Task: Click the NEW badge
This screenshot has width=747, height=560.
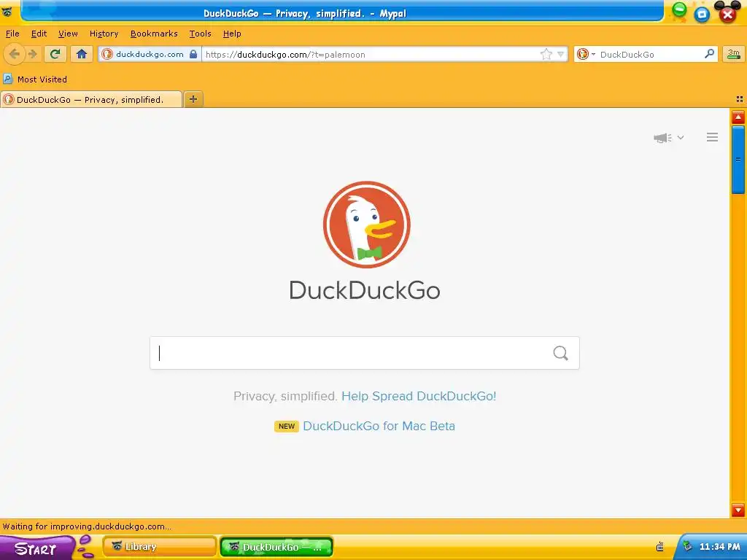Action: pyautogui.click(x=286, y=426)
